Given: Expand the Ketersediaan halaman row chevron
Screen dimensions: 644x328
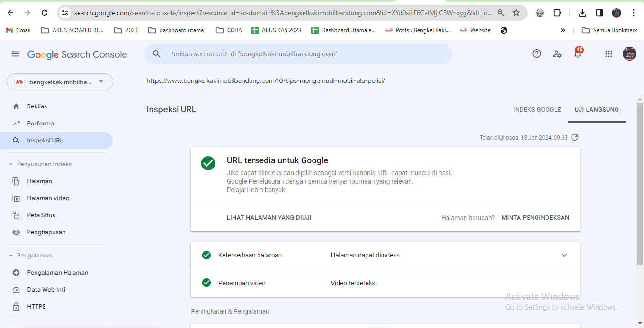Looking at the screenshot, I should [x=564, y=255].
